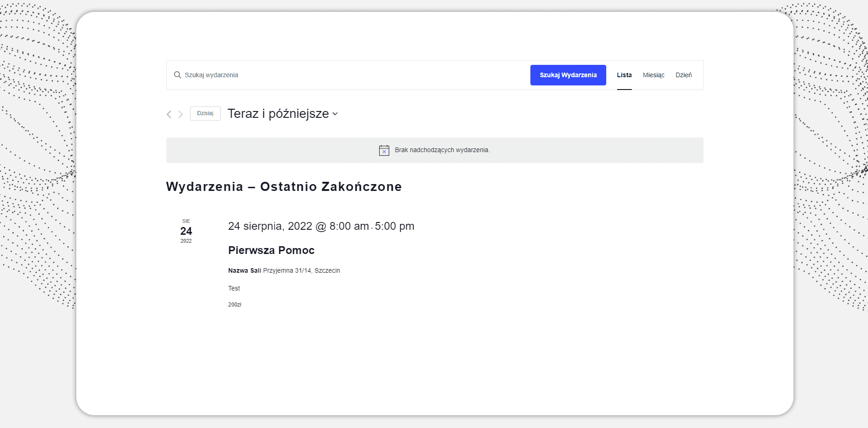
Task: Switch to the Lista view tab
Action: [624, 75]
